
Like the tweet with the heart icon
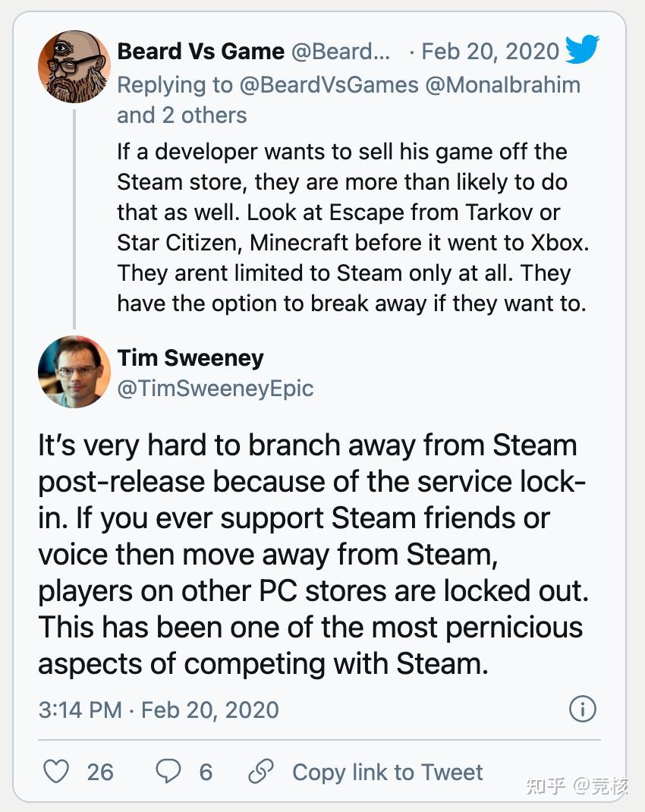tap(56, 772)
